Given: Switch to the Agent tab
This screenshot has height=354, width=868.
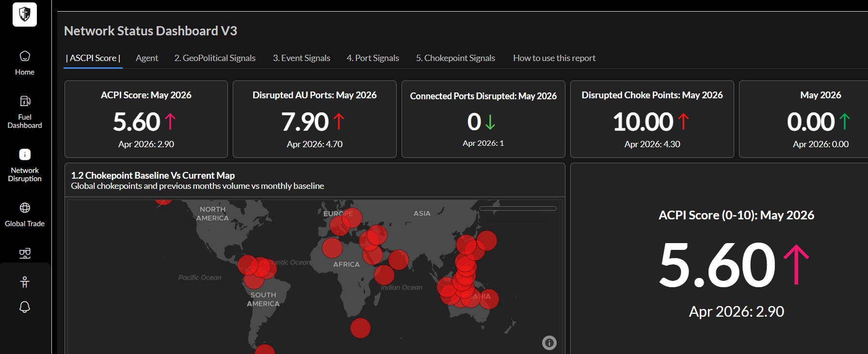Looking at the screenshot, I should [x=147, y=58].
